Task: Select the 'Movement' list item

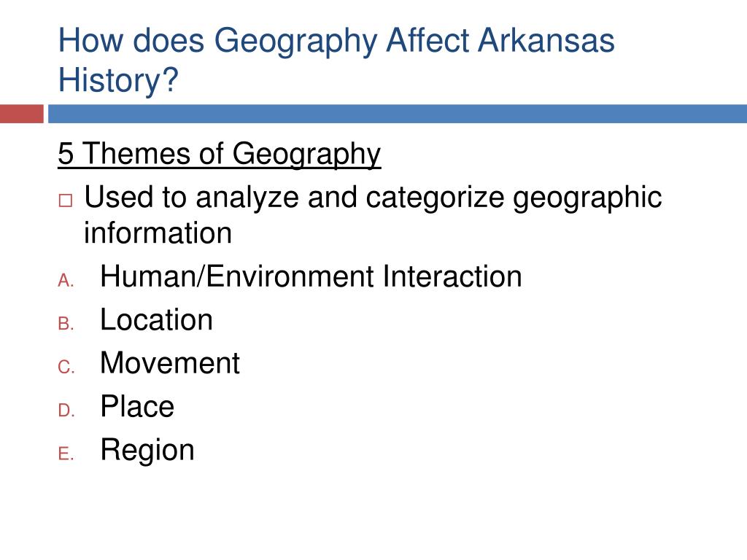Action: tap(170, 363)
